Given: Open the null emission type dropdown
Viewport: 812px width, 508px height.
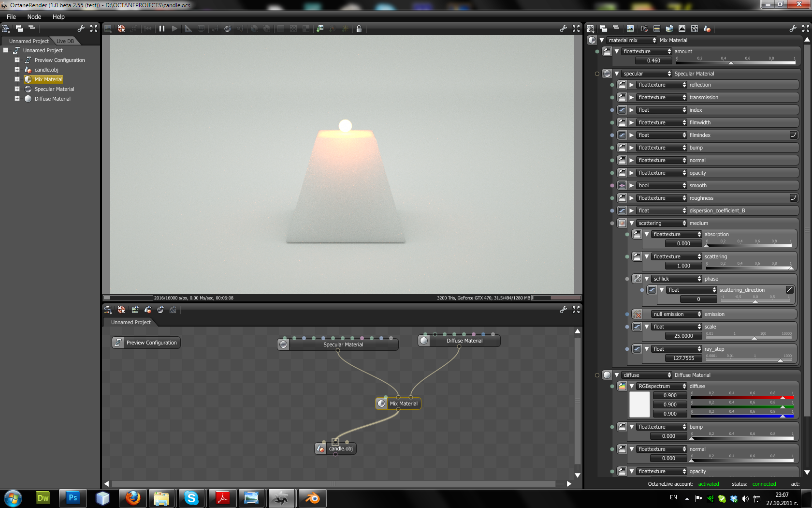Looking at the screenshot, I should click(677, 314).
